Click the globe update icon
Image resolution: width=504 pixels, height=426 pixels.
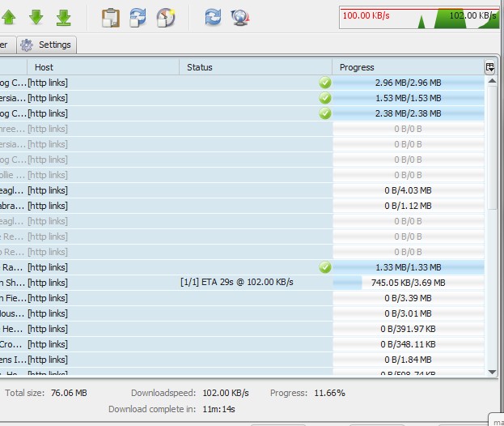[240, 18]
